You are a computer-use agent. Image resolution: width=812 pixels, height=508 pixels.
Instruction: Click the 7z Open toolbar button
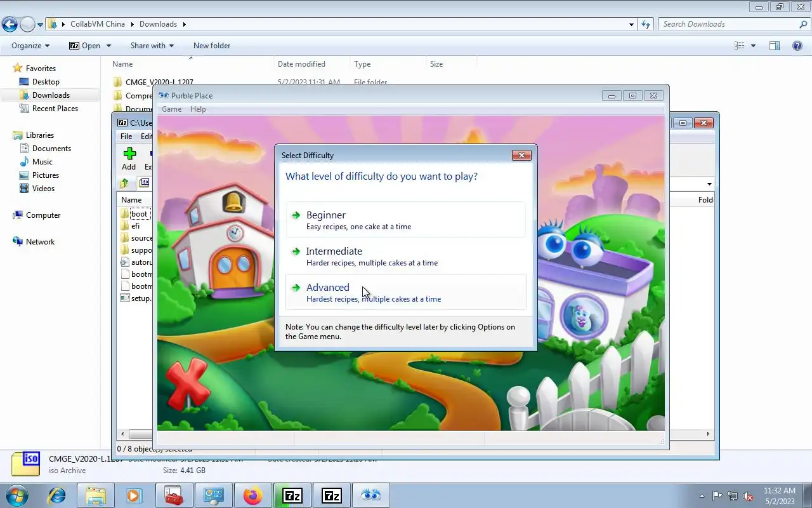[x=84, y=46]
